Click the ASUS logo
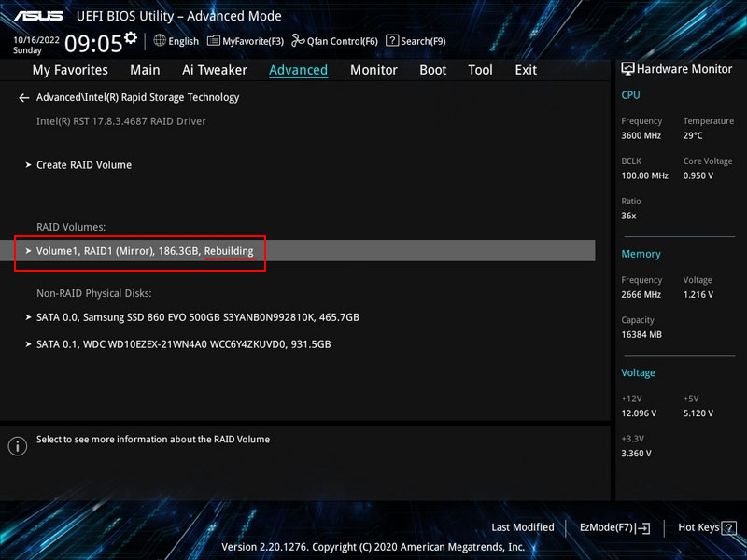 coord(38,16)
